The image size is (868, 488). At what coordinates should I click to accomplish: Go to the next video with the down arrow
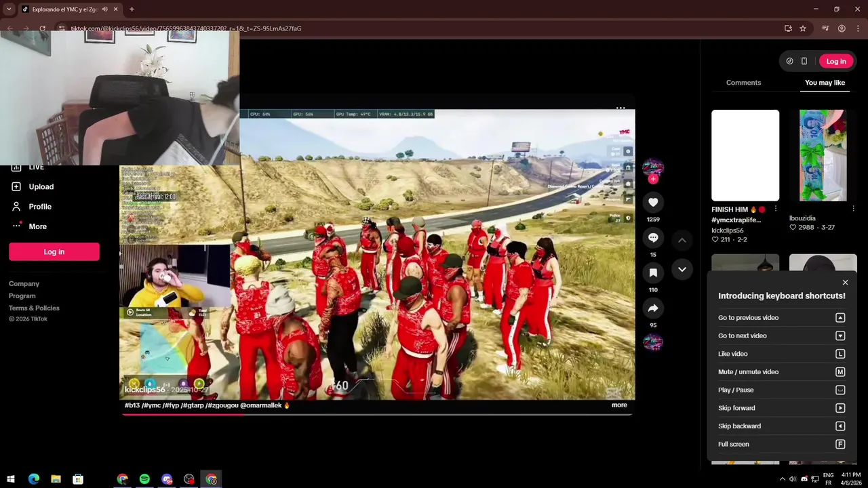coord(682,269)
